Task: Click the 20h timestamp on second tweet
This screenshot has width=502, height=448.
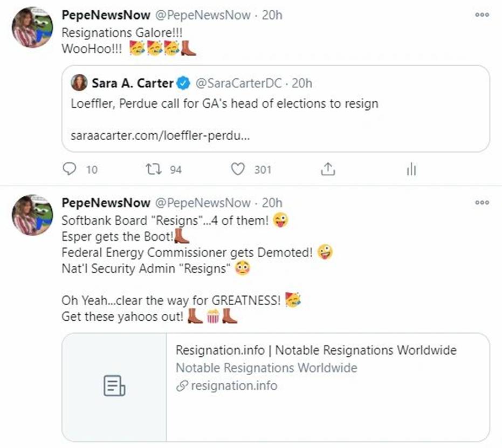Action: pyautogui.click(x=272, y=203)
